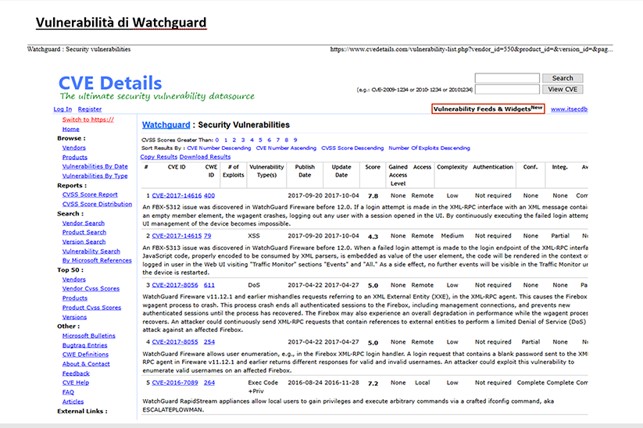Open CWE 400 link
The height and width of the screenshot is (428, 643).
[209, 196]
